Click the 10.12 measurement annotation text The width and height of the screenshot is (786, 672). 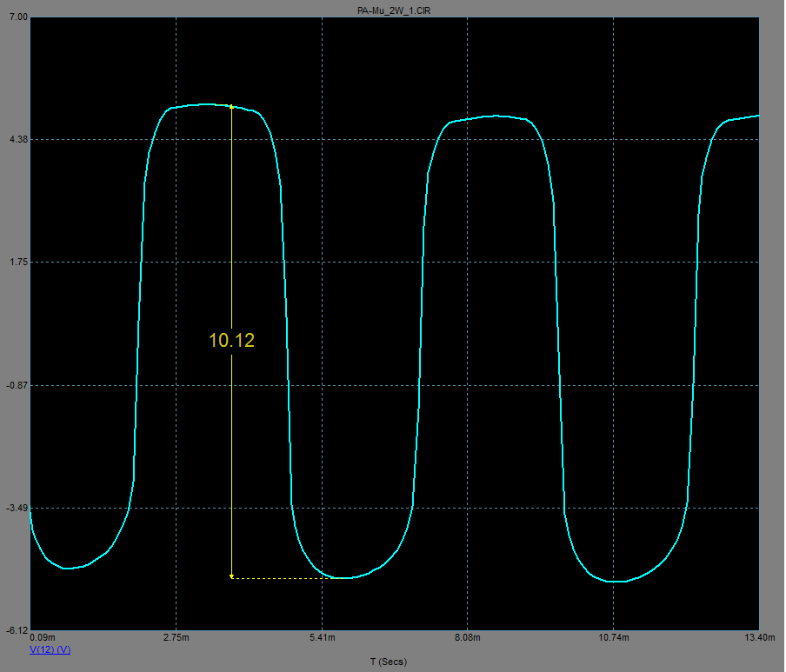231,341
